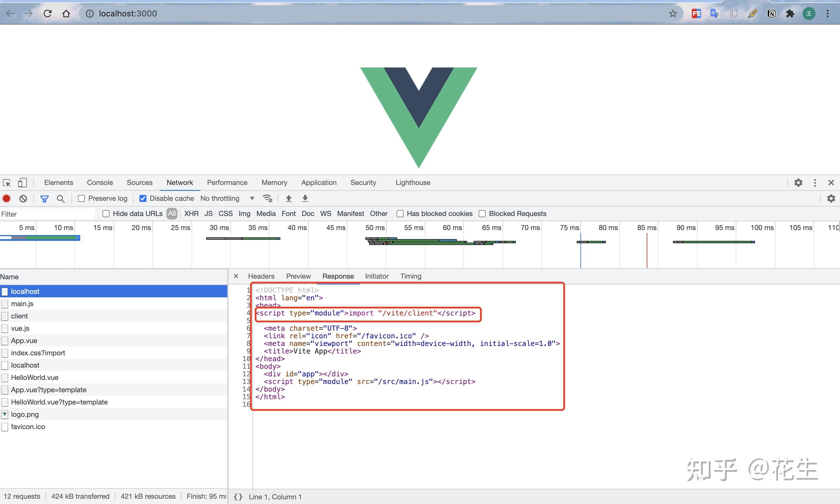Screen dimensions: 840x504
Task: Open Chrome browser three-dot menu
Action: pos(828,13)
